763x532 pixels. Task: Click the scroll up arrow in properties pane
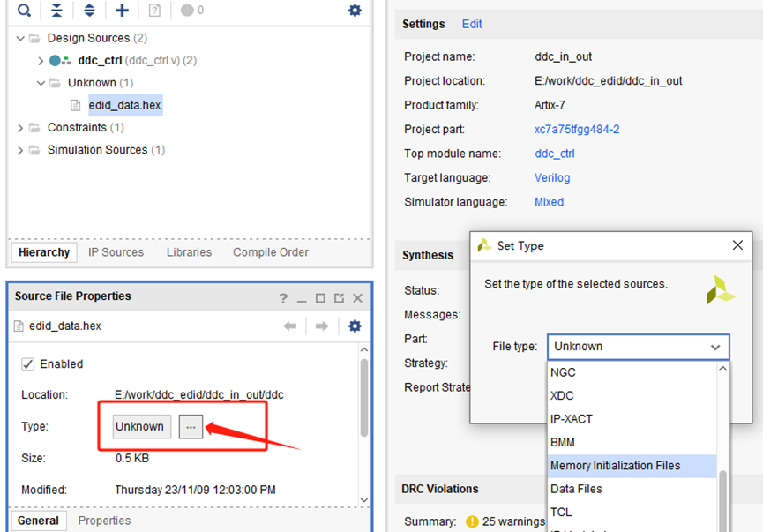364,349
